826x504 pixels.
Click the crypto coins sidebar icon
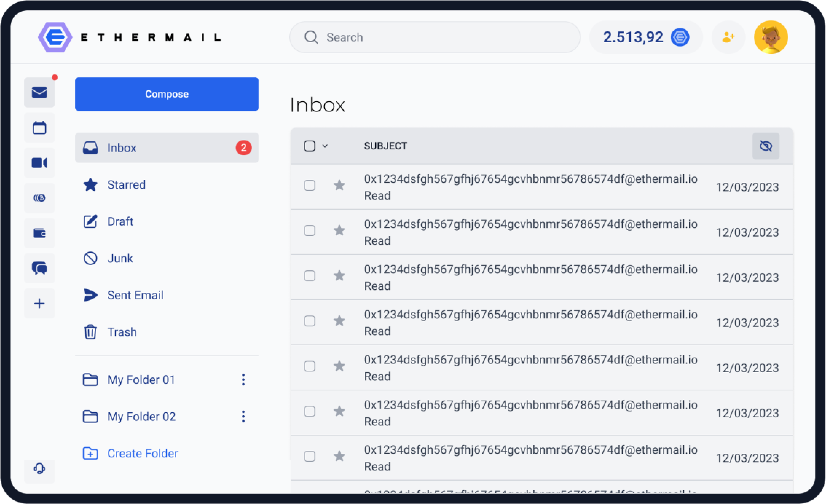(39, 198)
